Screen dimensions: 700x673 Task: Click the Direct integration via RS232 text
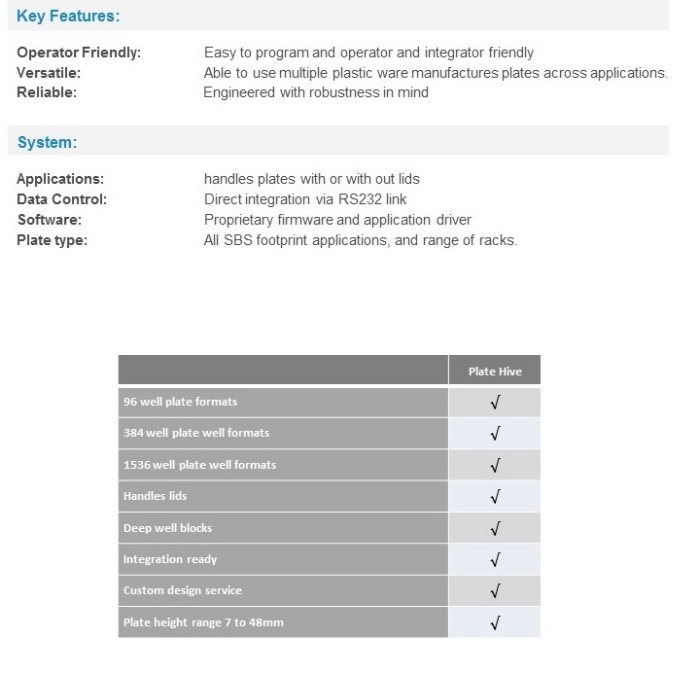tap(305, 199)
